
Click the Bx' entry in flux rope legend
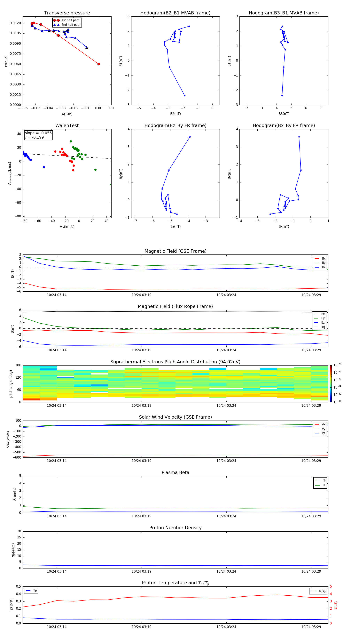click(x=320, y=314)
